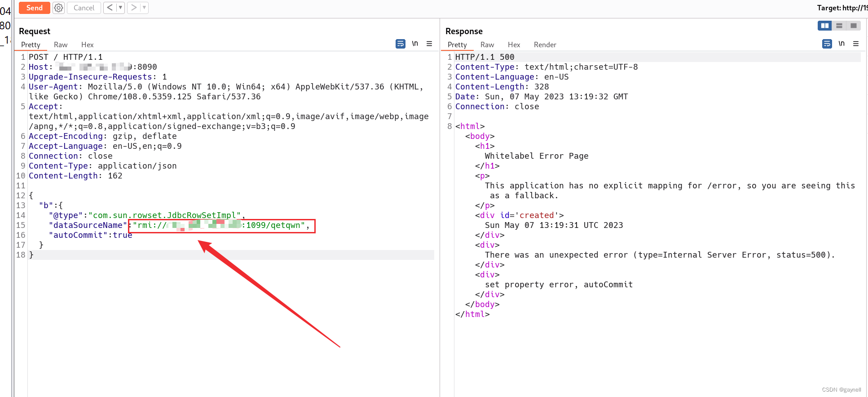
Task: Click the com.sun.rowset.JdbcRowSetImpl value
Action: pos(164,215)
